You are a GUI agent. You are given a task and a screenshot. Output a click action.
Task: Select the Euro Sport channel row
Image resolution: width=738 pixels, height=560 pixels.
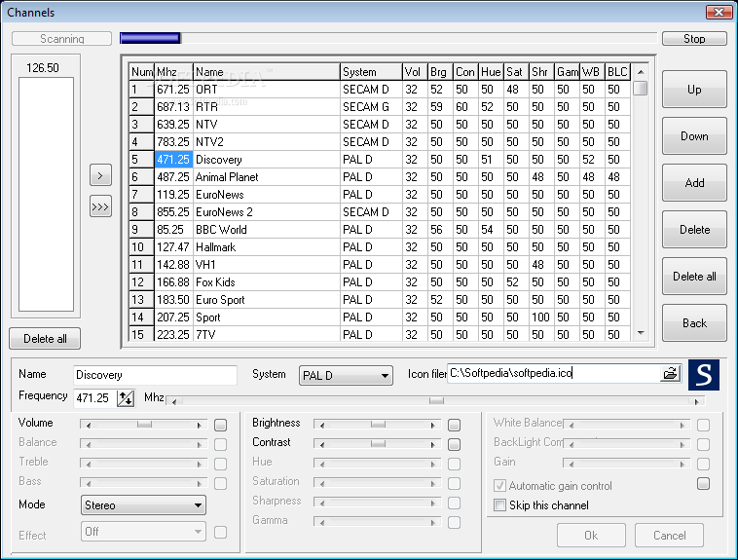[x=380, y=300]
